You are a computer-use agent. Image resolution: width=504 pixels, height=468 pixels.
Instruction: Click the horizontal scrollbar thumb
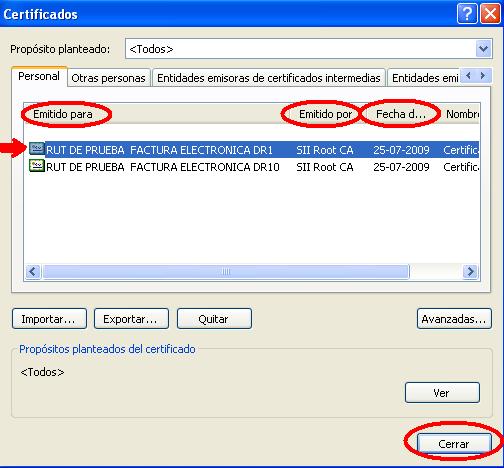tap(226, 272)
